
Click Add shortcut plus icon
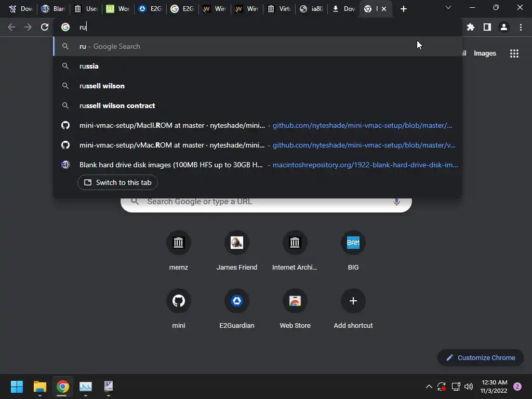[353, 301]
